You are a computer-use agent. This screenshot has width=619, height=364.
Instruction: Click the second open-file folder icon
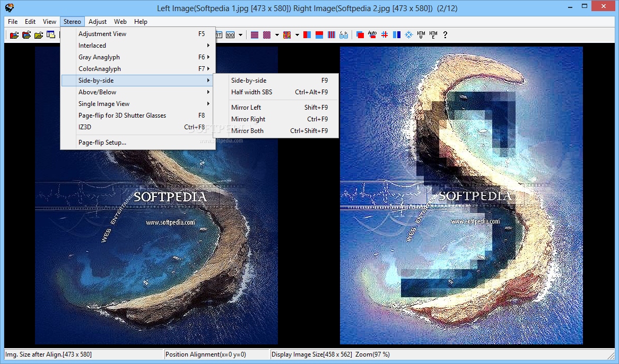pos(27,34)
